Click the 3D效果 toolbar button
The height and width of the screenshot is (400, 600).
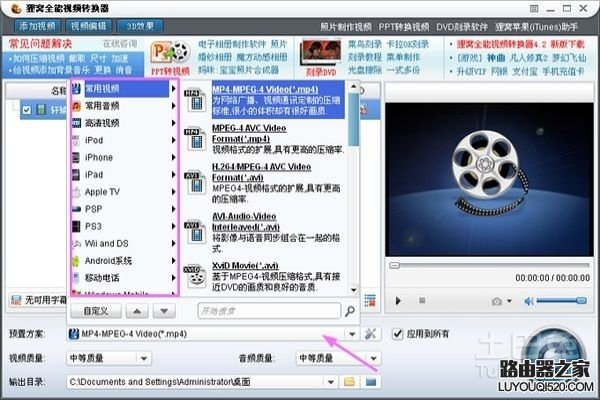coord(140,26)
